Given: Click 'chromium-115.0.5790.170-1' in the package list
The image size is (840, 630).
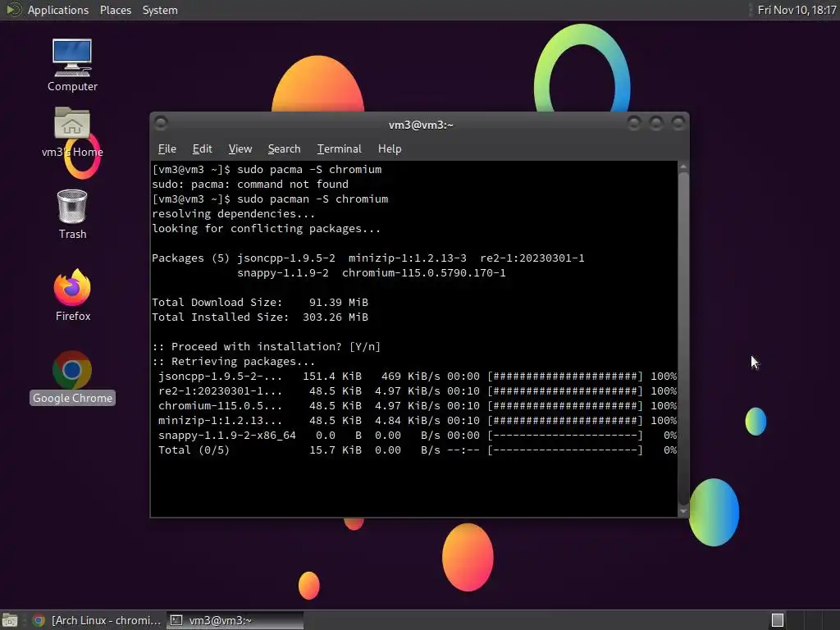Looking at the screenshot, I should [424, 272].
